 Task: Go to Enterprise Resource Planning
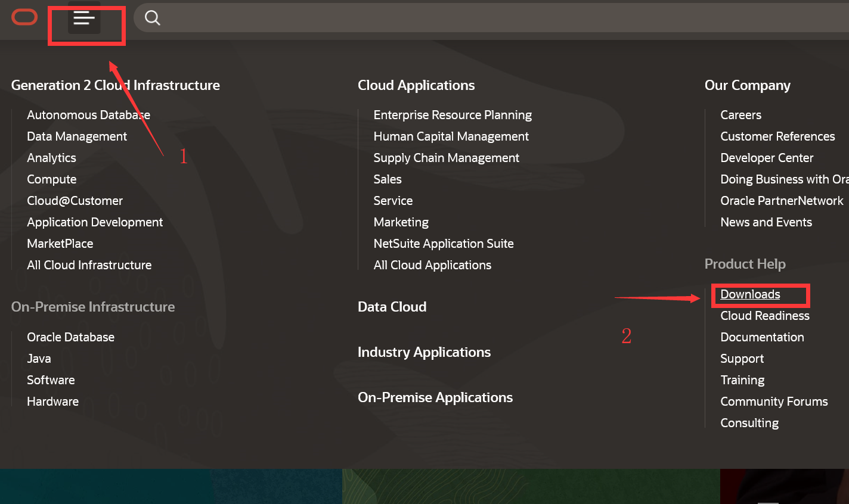coord(453,115)
